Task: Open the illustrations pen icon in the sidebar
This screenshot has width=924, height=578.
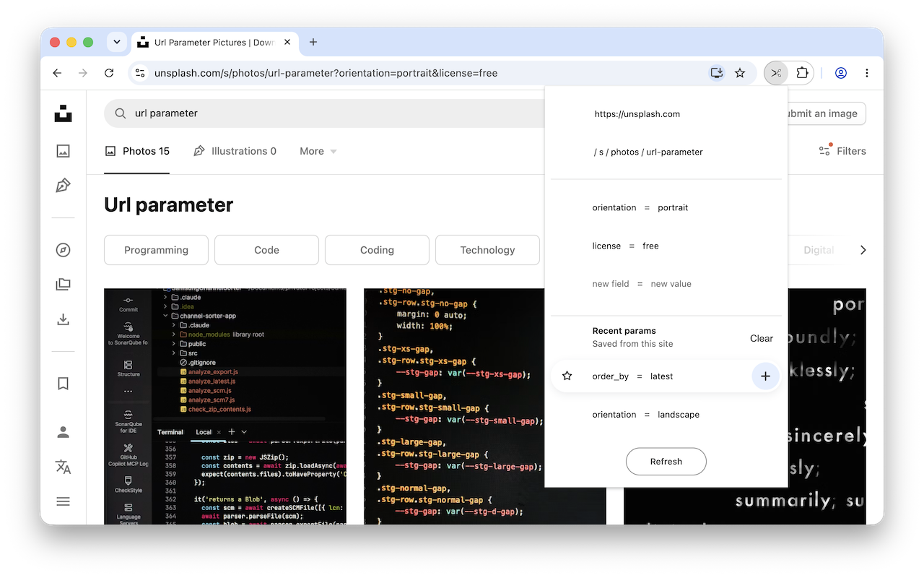Action: coord(64,186)
